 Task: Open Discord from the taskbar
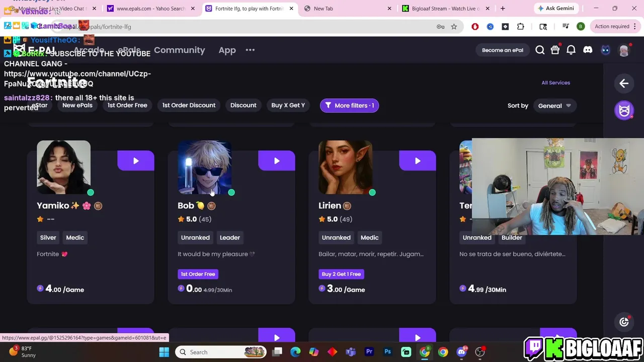coord(461,352)
